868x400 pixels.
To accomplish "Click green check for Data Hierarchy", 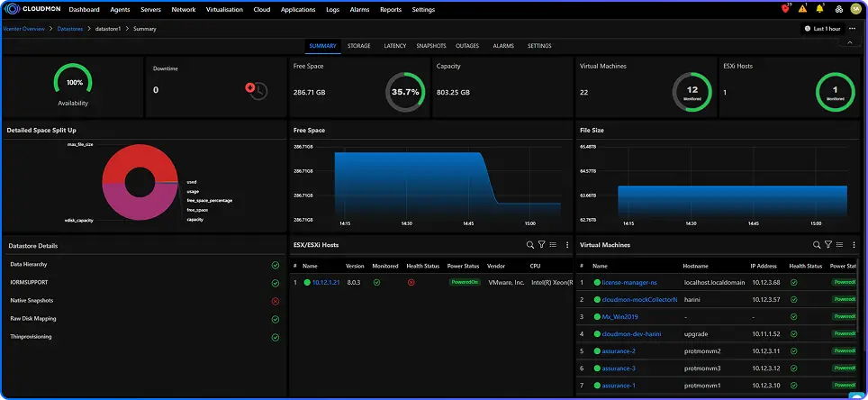I will click(x=276, y=266).
